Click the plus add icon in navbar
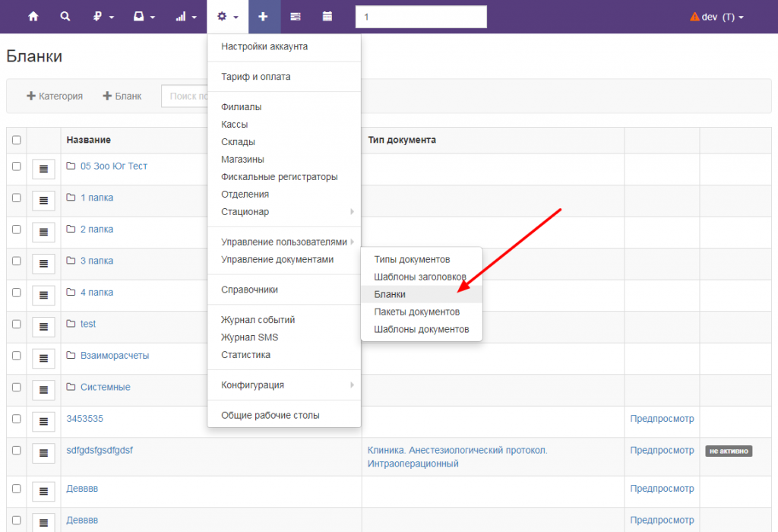This screenshot has height=532, width=778. click(264, 17)
